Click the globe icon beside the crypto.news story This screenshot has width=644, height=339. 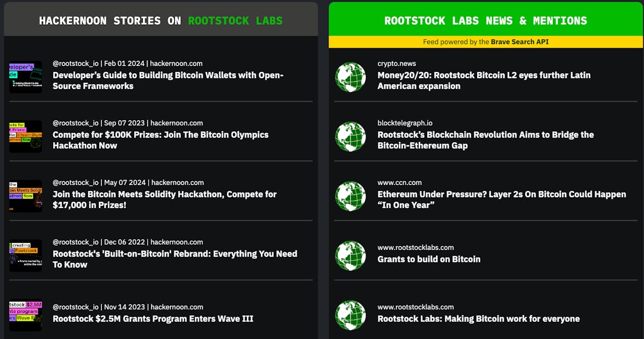pos(350,77)
